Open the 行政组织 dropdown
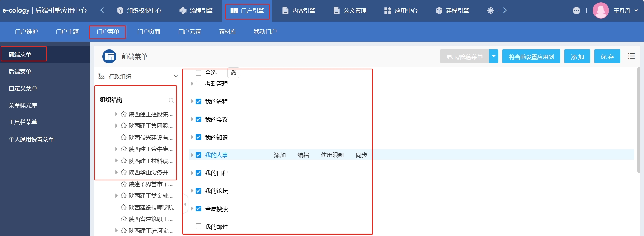This screenshot has height=236, width=644. click(175, 76)
